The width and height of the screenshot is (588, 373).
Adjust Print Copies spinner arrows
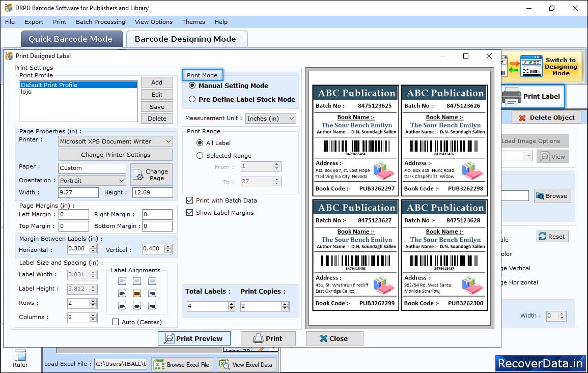[x=286, y=306]
